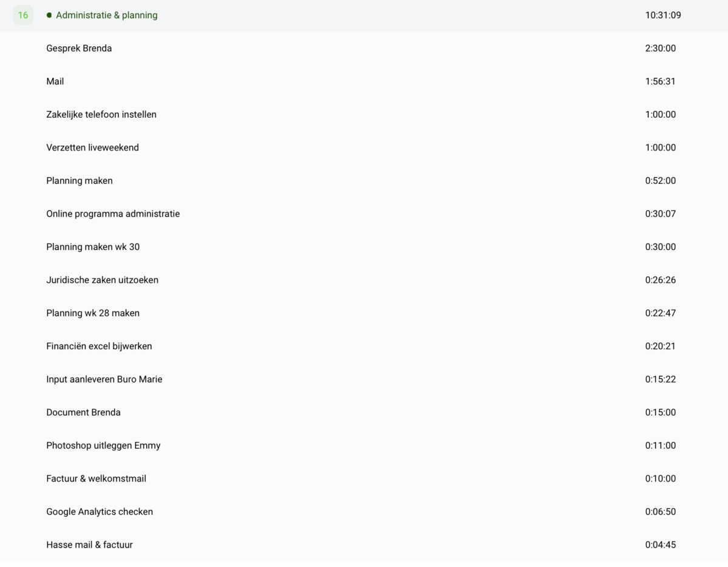Viewport: 728px width, 567px height.
Task: Click the Hasse mail & factuur entry
Action: tap(89, 545)
